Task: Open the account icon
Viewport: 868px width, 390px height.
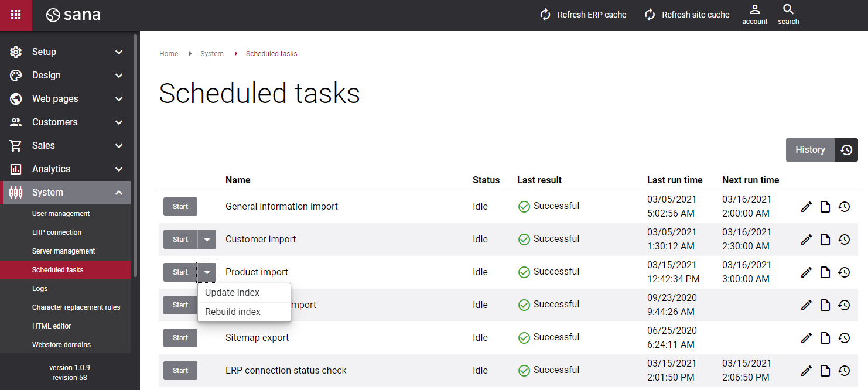Action: (x=755, y=15)
